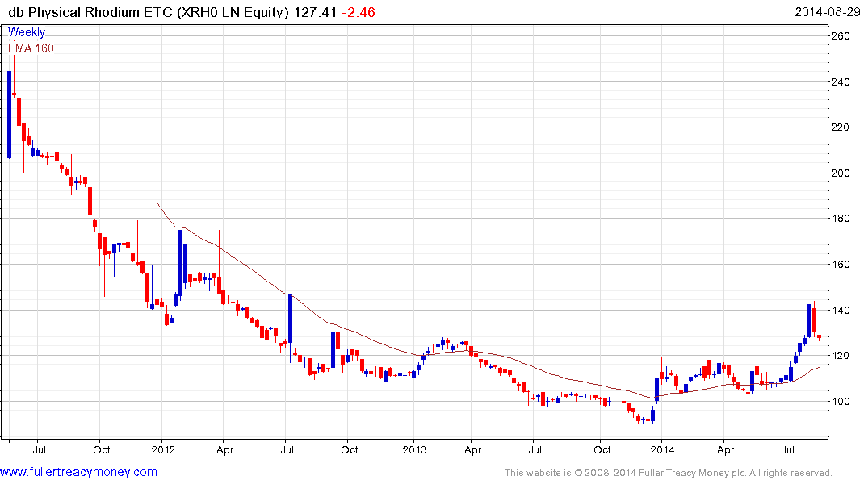Click the 200 price axis label

click(841, 173)
